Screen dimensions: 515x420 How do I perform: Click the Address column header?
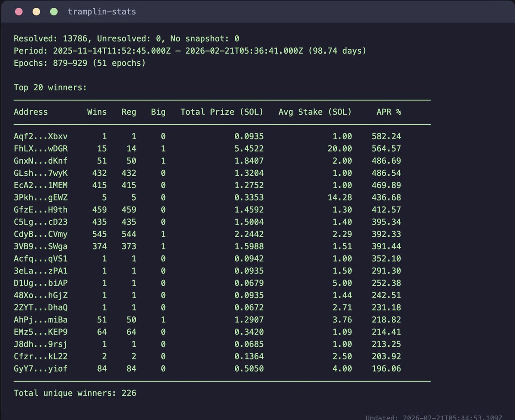30,112
